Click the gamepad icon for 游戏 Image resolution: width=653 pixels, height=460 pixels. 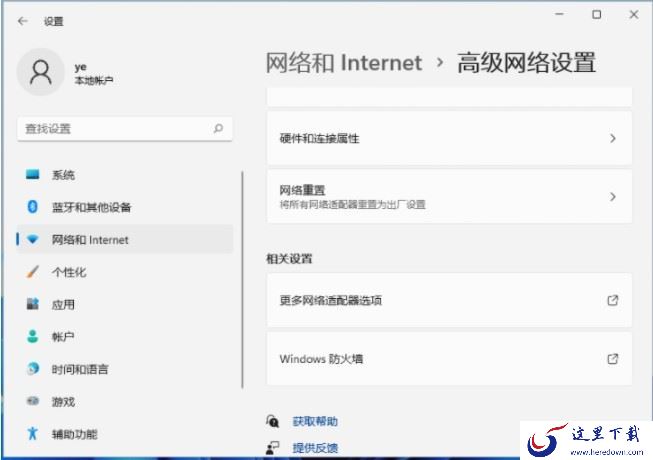point(32,401)
